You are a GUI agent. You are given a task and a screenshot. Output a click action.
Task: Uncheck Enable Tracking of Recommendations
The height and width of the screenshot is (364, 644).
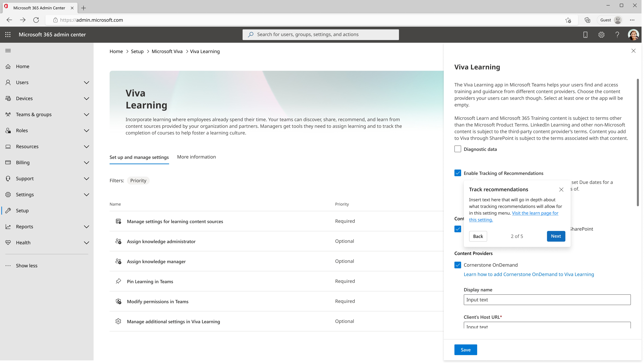click(x=458, y=173)
